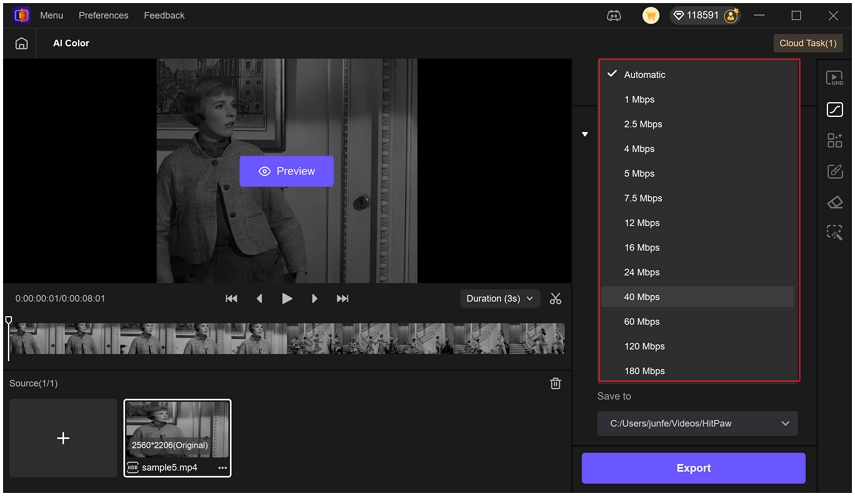Select 5 Mbps bitrate
This screenshot has height=496, width=855.
tap(698, 173)
